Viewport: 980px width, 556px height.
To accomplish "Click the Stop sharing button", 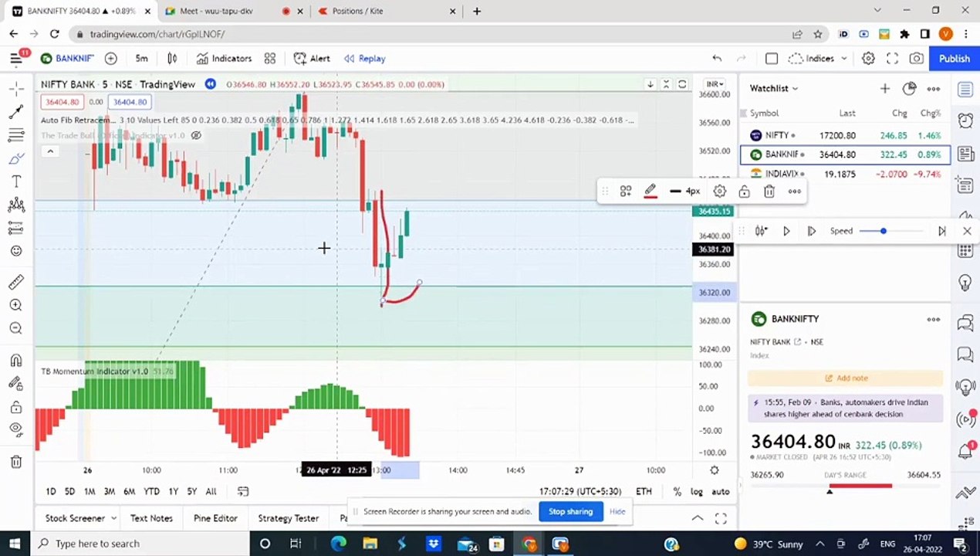I will (570, 511).
